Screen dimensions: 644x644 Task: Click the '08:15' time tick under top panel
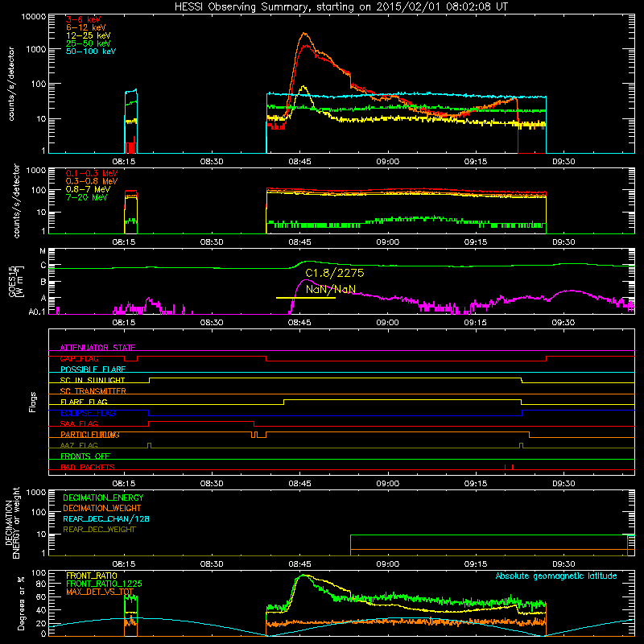(x=124, y=162)
